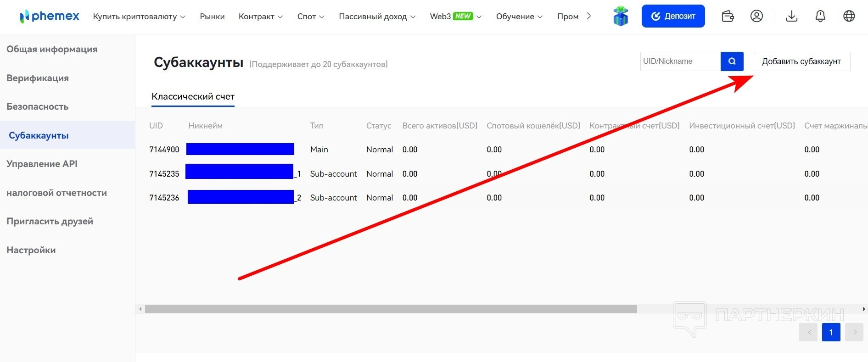Click the scrollbar right arrow

click(864, 309)
